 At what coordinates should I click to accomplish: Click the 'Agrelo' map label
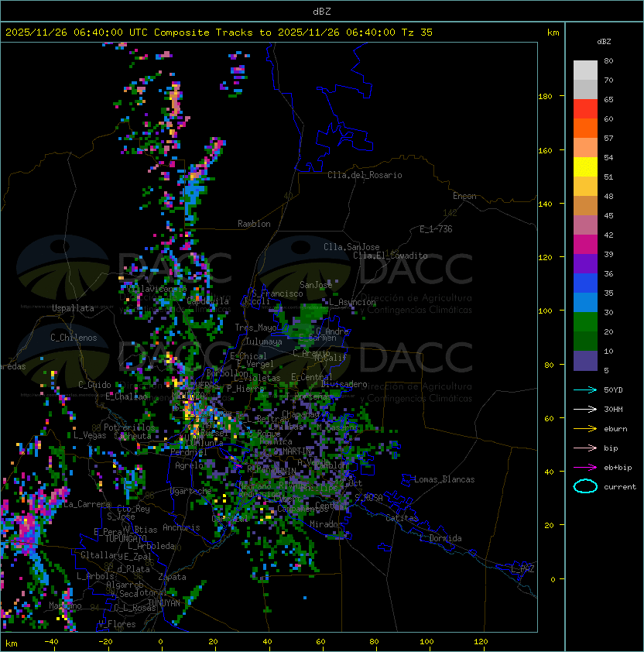[x=189, y=465]
